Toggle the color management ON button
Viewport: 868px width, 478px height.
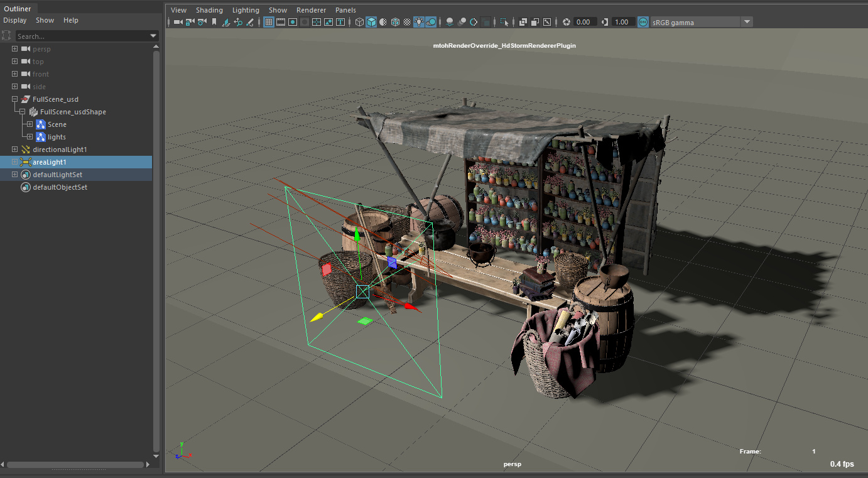(643, 22)
